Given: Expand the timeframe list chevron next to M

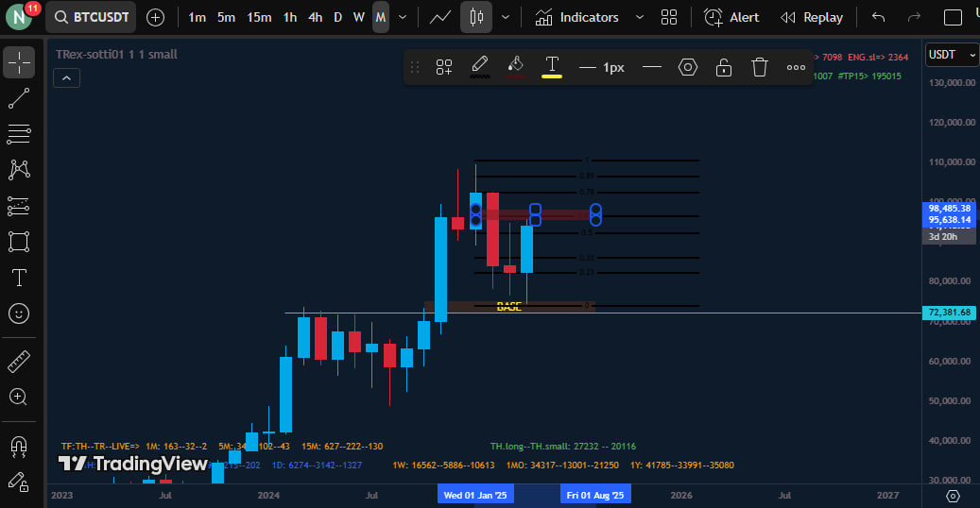Looking at the screenshot, I should click(404, 17).
